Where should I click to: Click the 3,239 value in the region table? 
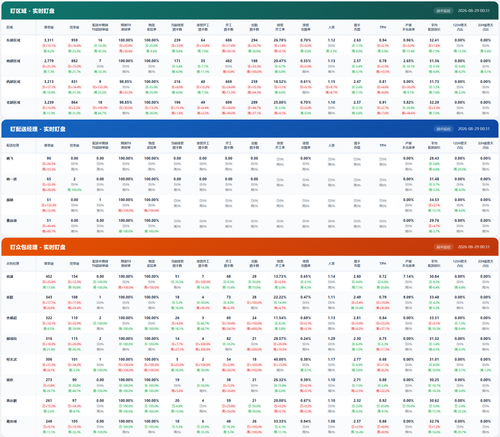[x=49, y=102]
